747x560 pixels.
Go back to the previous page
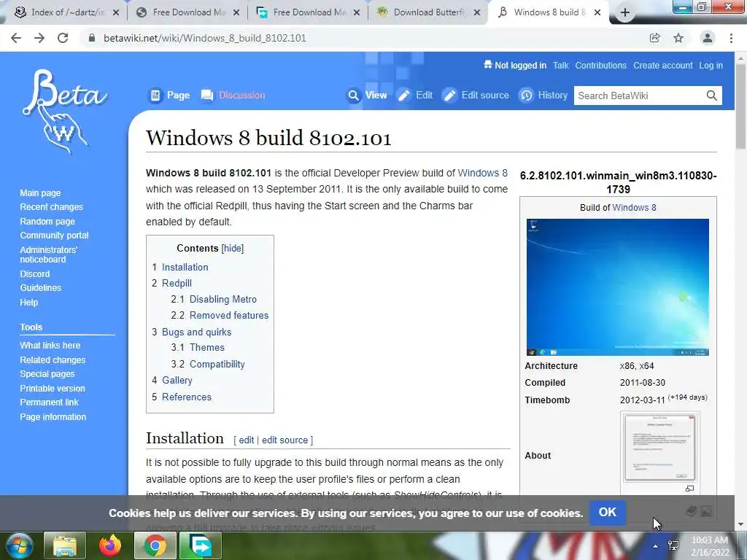pos(16,38)
